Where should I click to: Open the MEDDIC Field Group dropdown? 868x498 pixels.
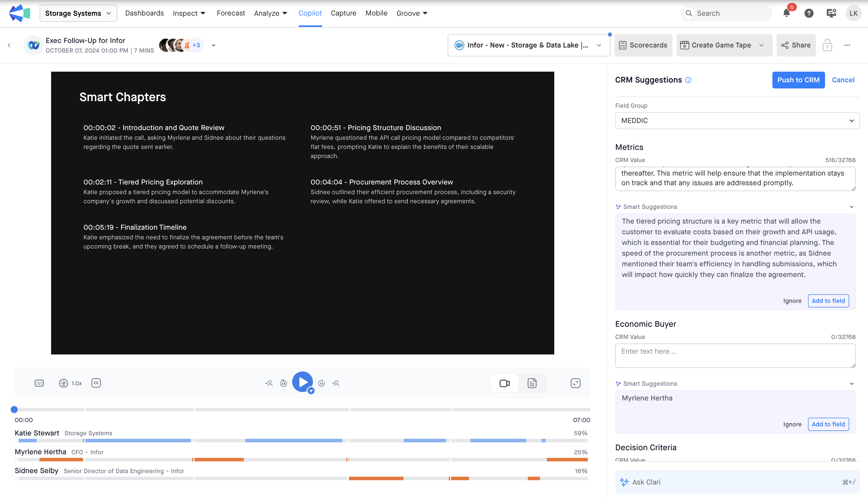tap(737, 121)
